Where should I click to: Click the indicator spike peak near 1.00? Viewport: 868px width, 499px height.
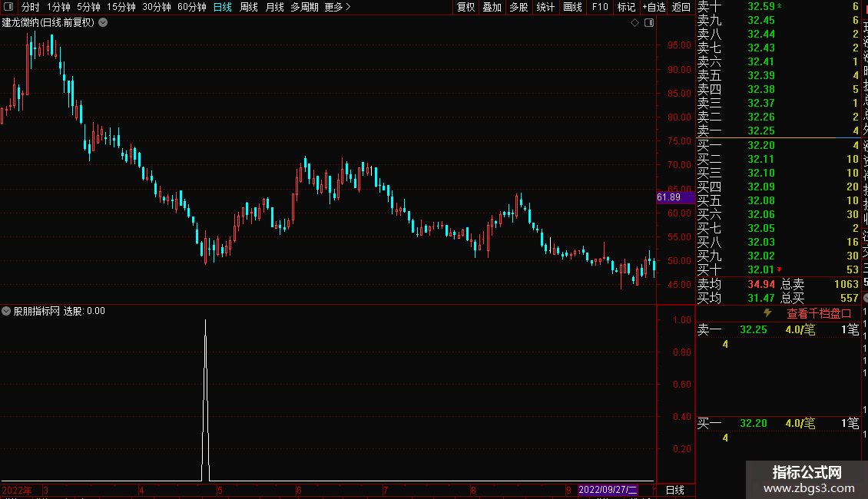[x=205, y=321]
